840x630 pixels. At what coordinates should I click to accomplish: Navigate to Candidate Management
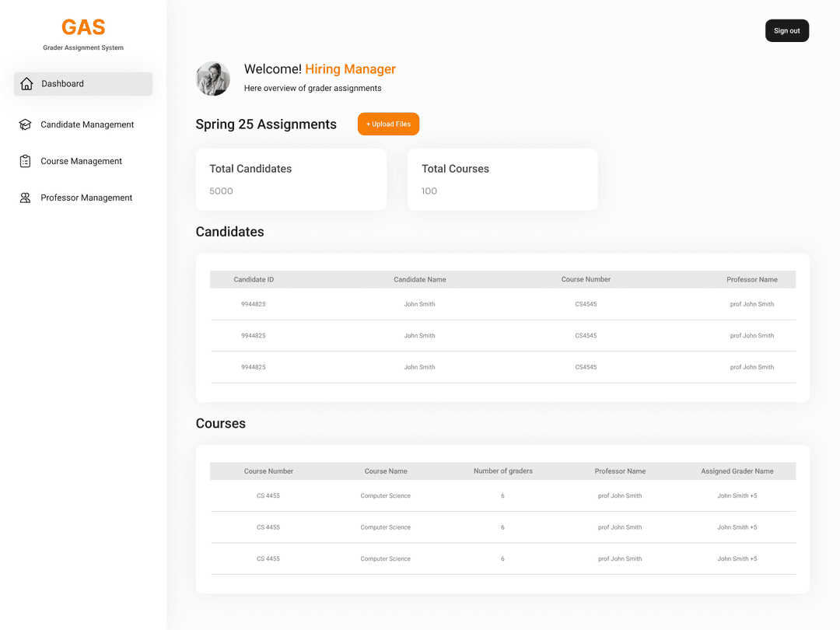[x=87, y=124]
